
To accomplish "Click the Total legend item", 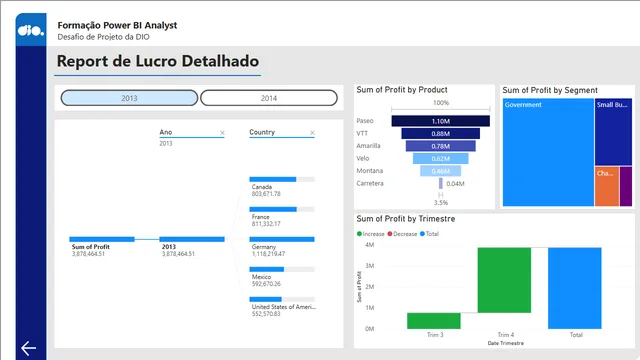I will click(x=429, y=234).
